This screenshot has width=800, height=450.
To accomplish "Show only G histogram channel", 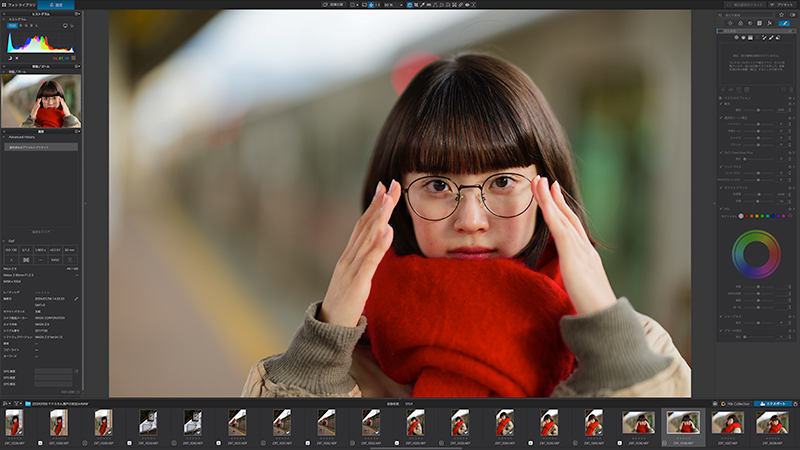I will click(x=26, y=26).
